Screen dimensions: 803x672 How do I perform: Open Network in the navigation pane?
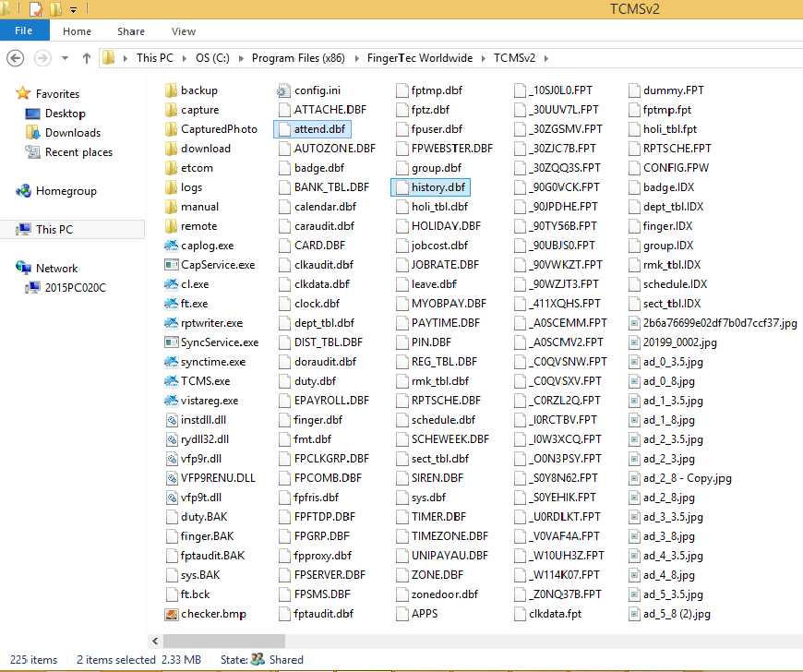pyautogui.click(x=57, y=268)
